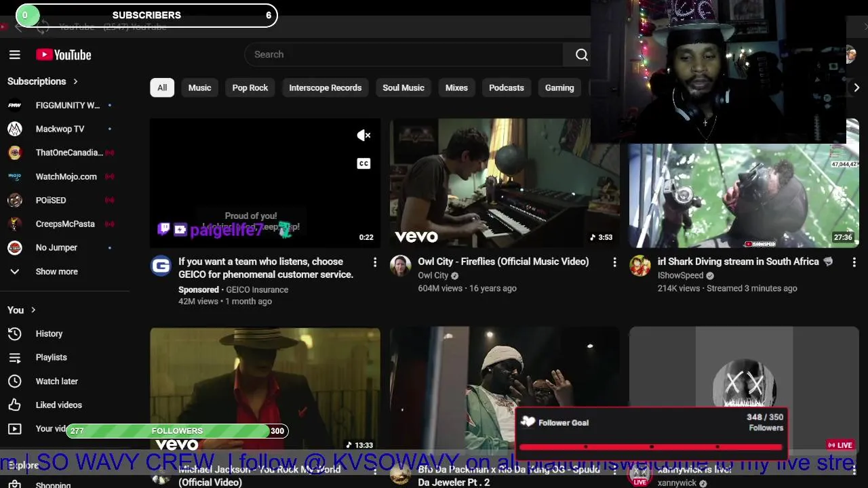Click the Owl City channel avatar
The width and height of the screenshot is (868, 488).
coord(400,266)
